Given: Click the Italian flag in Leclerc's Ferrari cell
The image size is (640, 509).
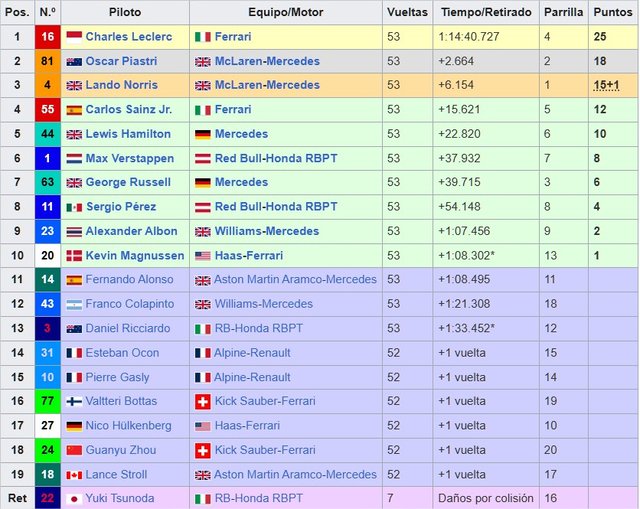Looking at the screenshot, I should (203, 37).
